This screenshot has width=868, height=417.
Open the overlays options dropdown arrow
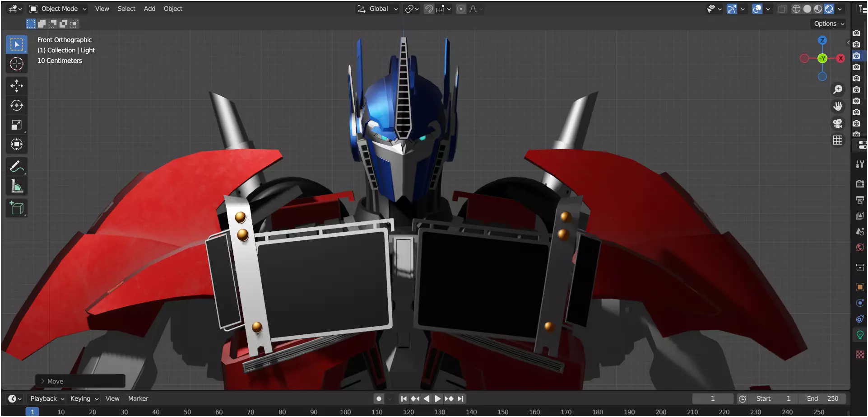point(768,9)
